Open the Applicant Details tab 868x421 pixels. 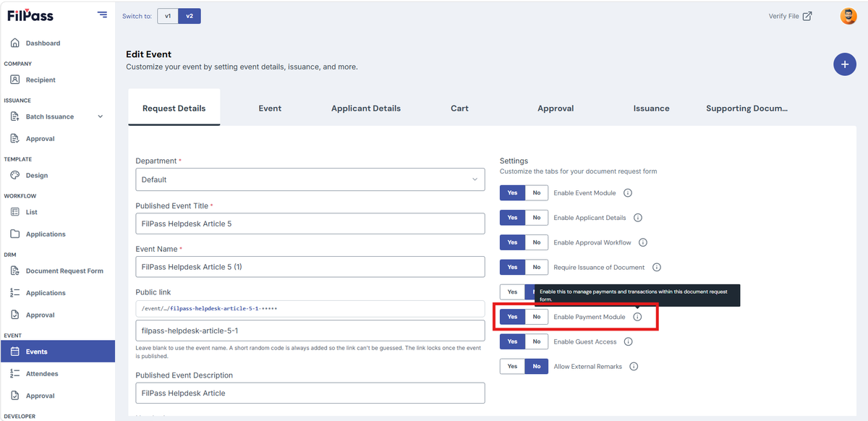366,109
